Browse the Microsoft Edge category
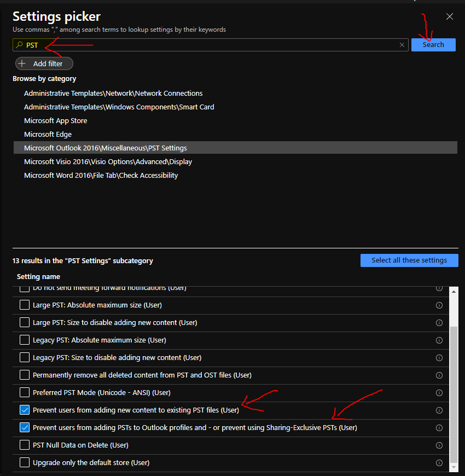 (x=48, y=134)
